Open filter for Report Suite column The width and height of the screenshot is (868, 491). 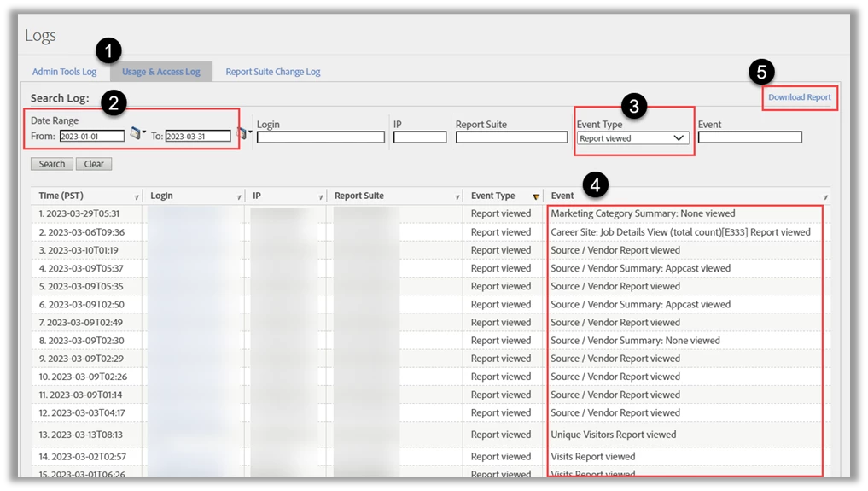(x=457, y=197)
